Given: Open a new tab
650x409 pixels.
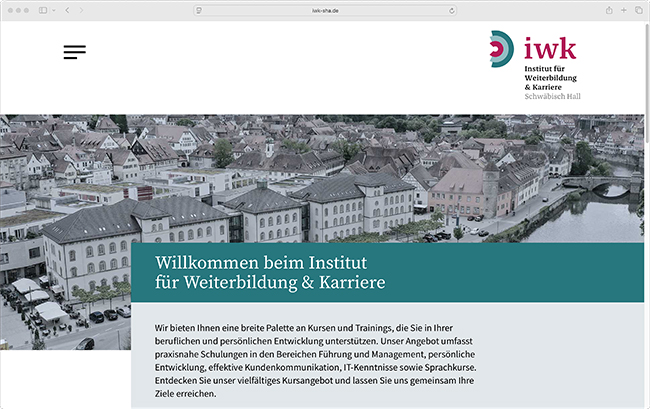Looking at the screenshot, I should tap(623, 10).
